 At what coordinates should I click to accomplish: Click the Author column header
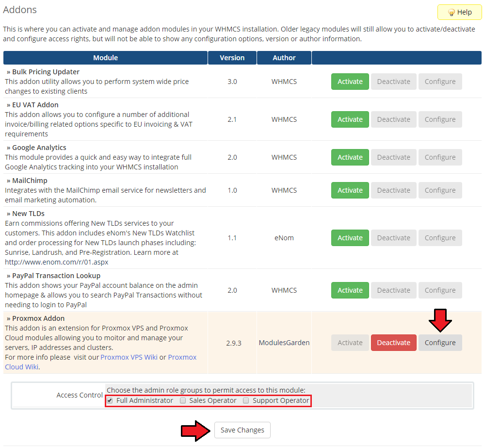point(284,58)
